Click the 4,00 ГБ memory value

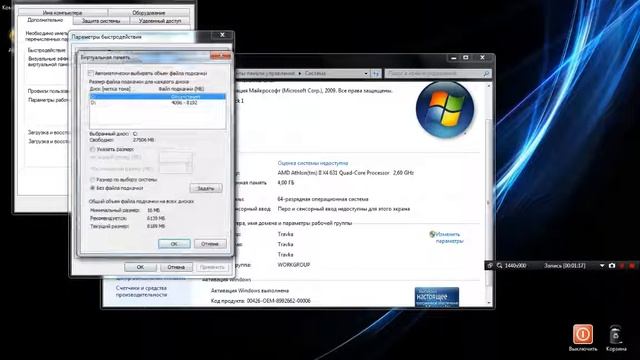pos(285,182)
